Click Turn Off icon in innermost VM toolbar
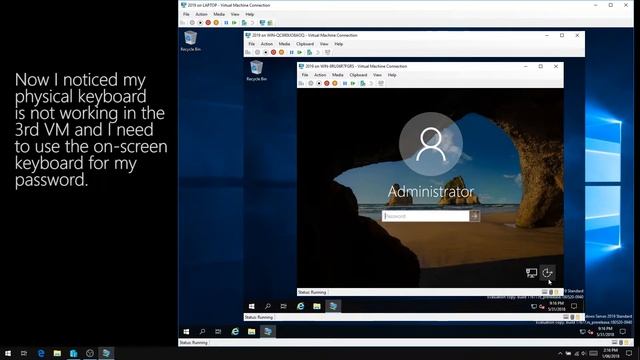 pyautogui.click(x=319, y=83)
